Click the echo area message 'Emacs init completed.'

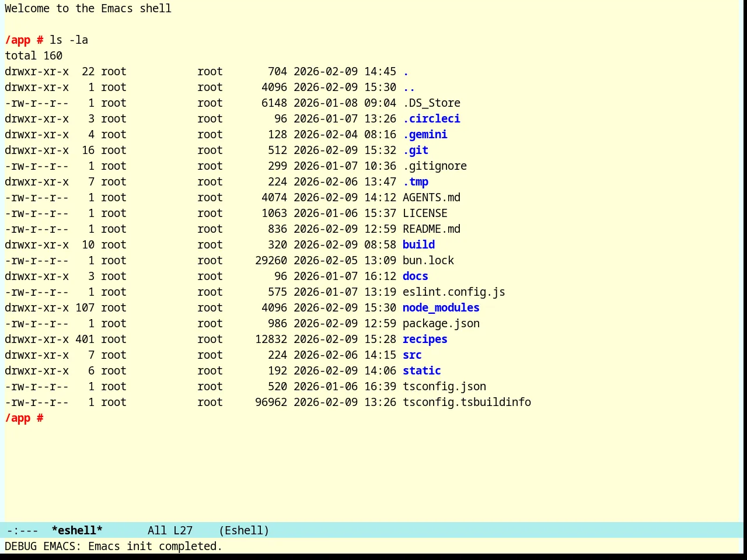coord(155,547)
